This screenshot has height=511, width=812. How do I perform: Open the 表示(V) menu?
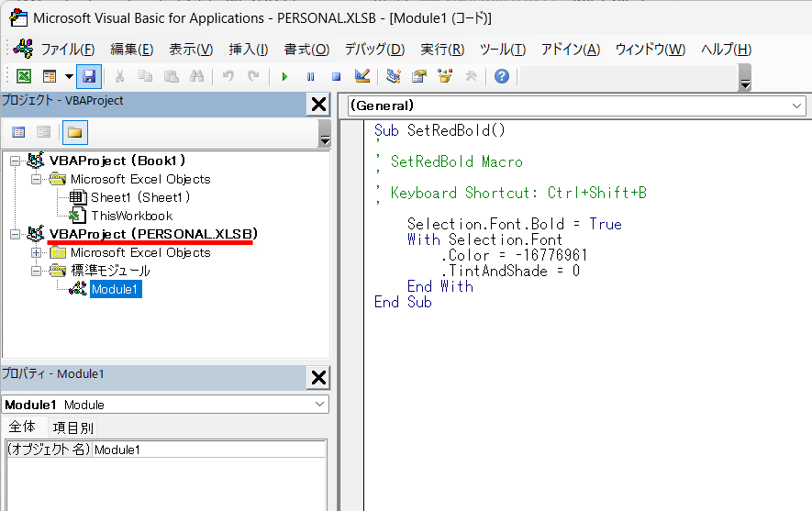tap(191, 50)
